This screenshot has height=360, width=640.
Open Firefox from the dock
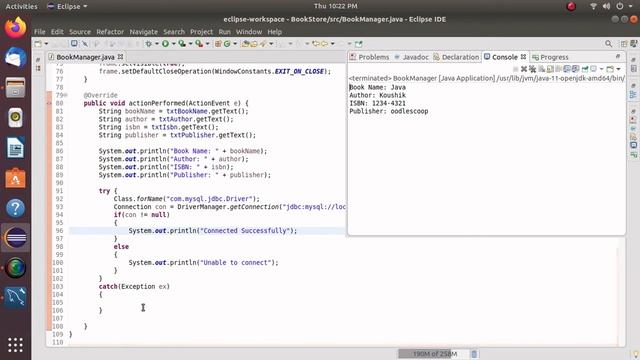16,28
